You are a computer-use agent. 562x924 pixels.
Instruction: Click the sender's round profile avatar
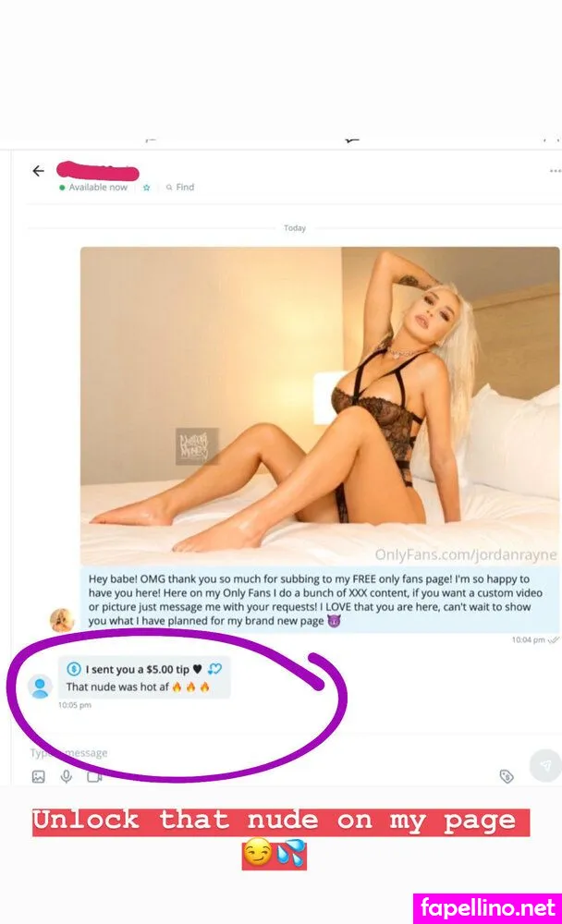pos(62,620)
